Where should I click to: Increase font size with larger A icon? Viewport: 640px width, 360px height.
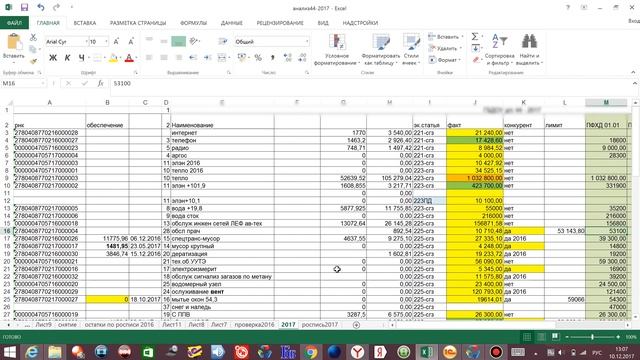[x=116, y=42]
